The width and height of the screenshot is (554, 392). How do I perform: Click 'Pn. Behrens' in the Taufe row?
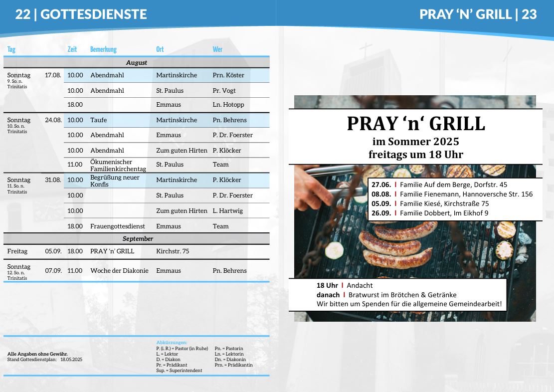[230, 120]
